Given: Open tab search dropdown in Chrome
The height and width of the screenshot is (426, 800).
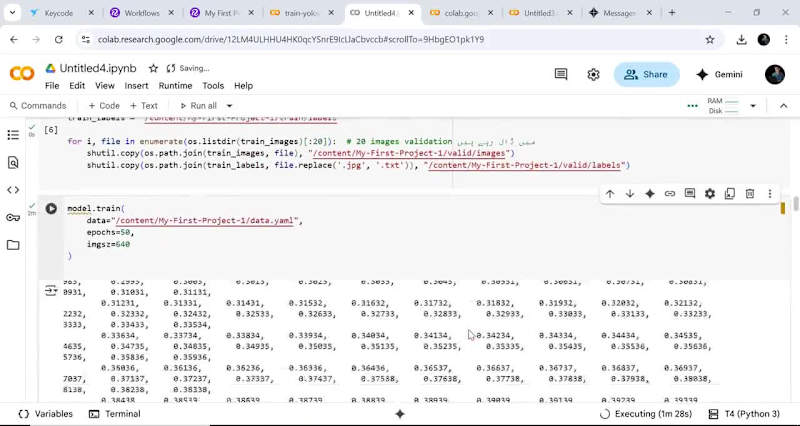Looking at the screenshot, I should (x=12, y=13).
